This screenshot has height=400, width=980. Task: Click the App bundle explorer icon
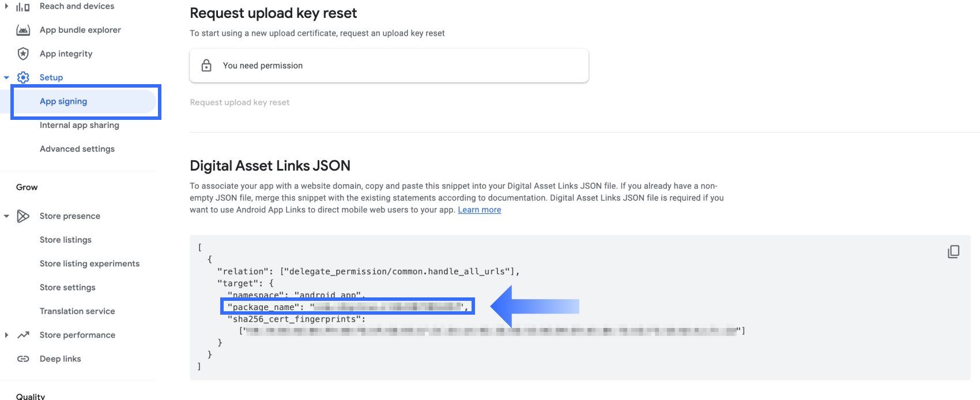pos(23,30)
